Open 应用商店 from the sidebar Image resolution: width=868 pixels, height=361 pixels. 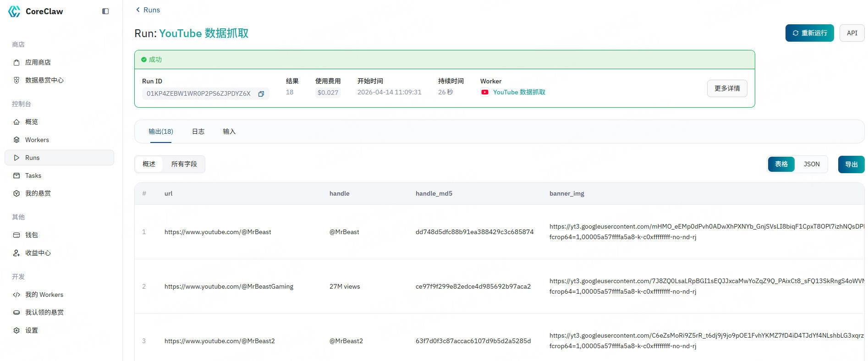click(x=38, y=62)
